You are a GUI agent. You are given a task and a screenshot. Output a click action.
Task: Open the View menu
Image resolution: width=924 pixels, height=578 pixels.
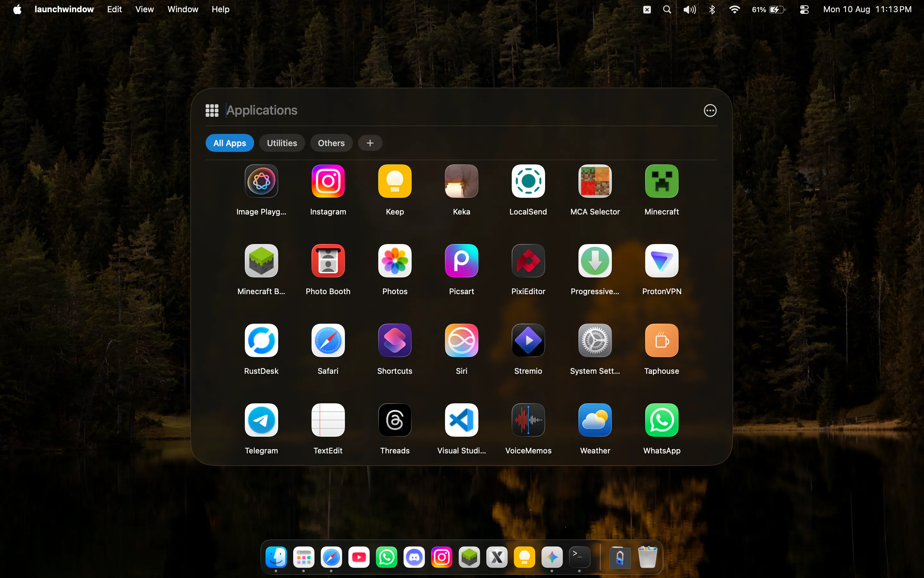coord(144,9)
